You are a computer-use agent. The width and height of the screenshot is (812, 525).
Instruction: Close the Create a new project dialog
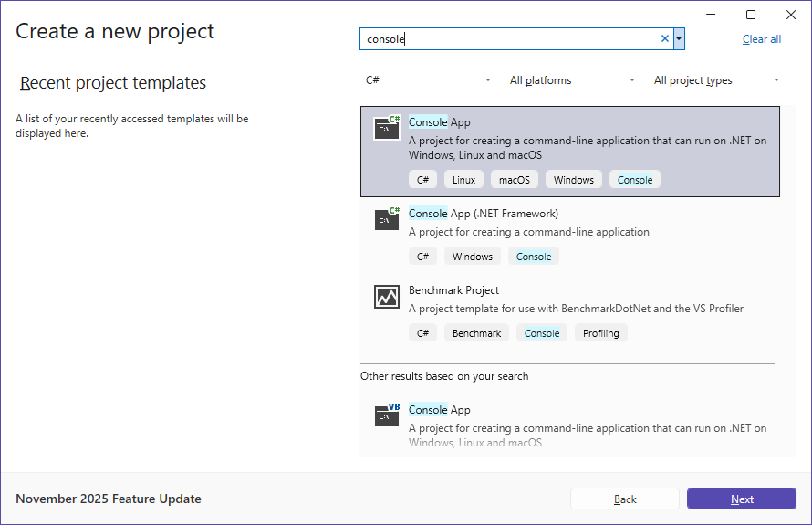pyautogui.click(x=791, y=15)
